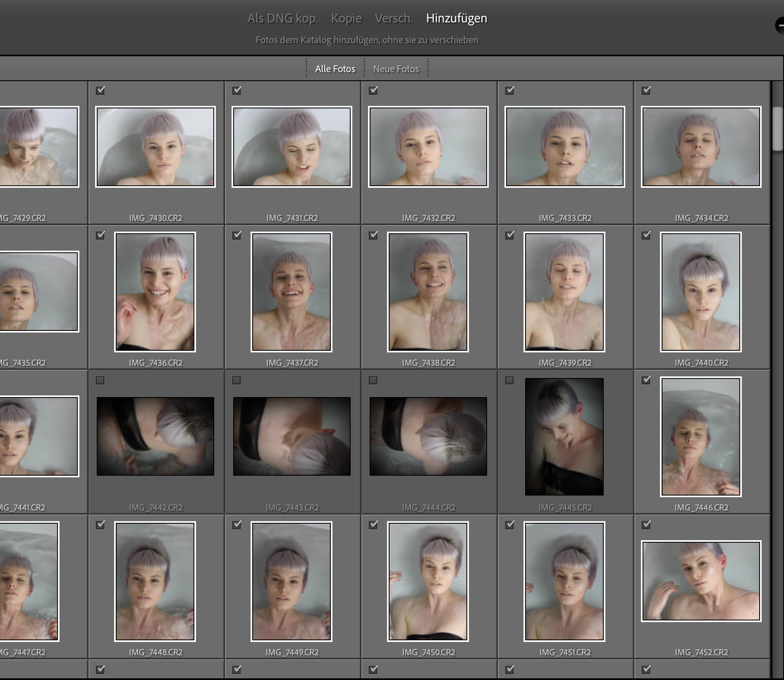This screenshot has height=680, width=784.
Task: Uncheck the IMG_7446.CR2 checkbox
Action: (646, 380)
